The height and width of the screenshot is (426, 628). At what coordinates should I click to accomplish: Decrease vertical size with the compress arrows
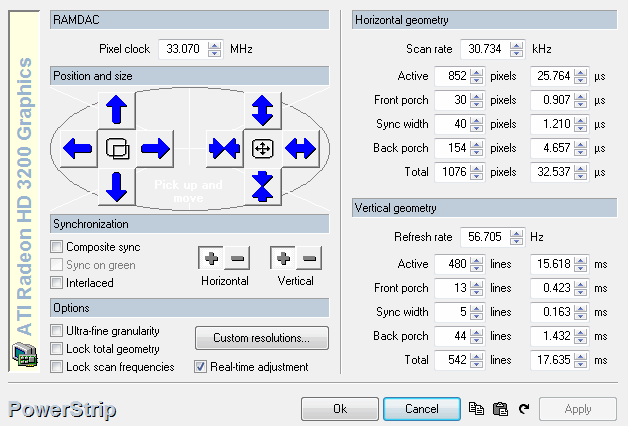tap(262, 187)
